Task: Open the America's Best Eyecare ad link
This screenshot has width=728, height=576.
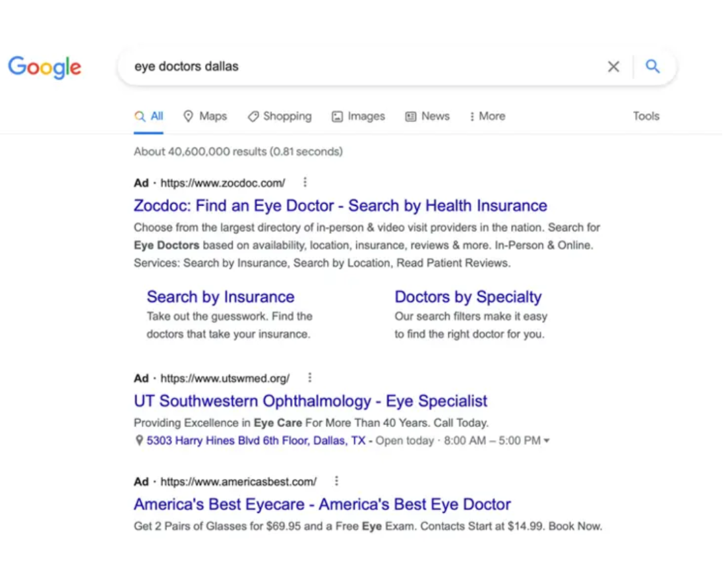Action: click(x=322, y=505)
